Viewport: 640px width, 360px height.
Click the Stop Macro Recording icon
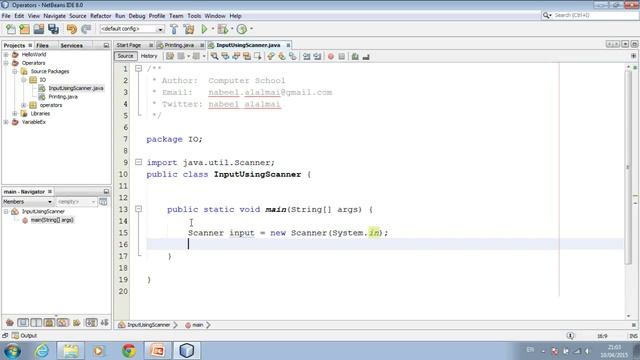point(342,56)
